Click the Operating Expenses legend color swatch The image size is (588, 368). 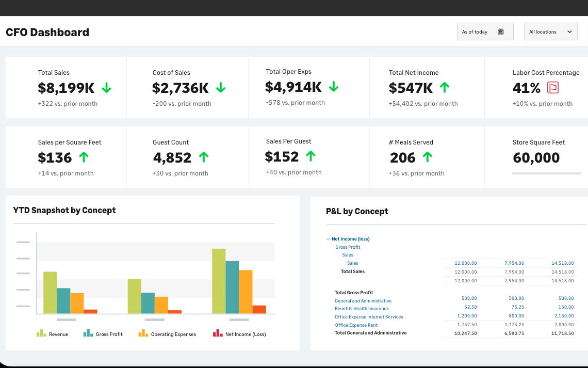(x=143, y=334)
